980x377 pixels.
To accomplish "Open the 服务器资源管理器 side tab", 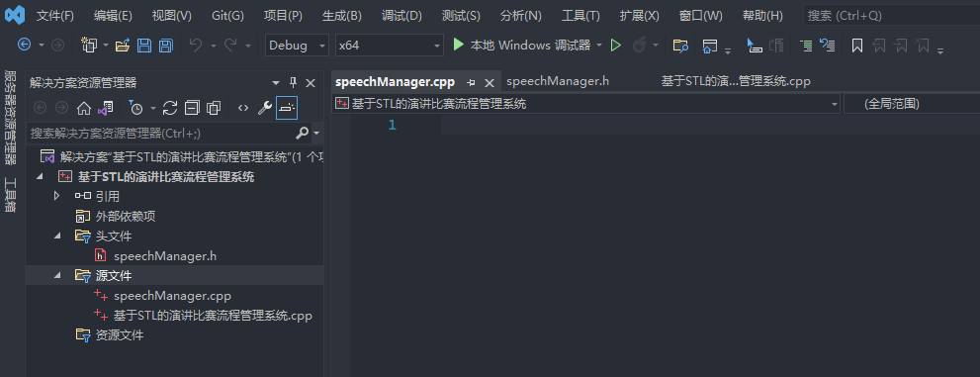I will point(10,117).
